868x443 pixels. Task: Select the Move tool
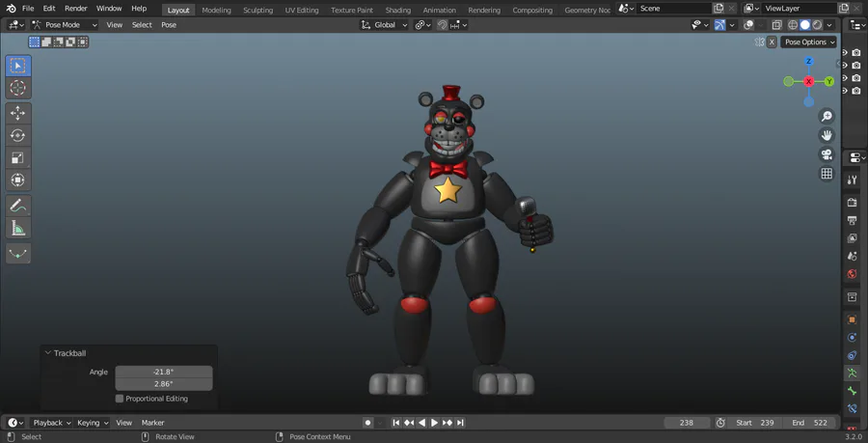click(x=18, y=114)
